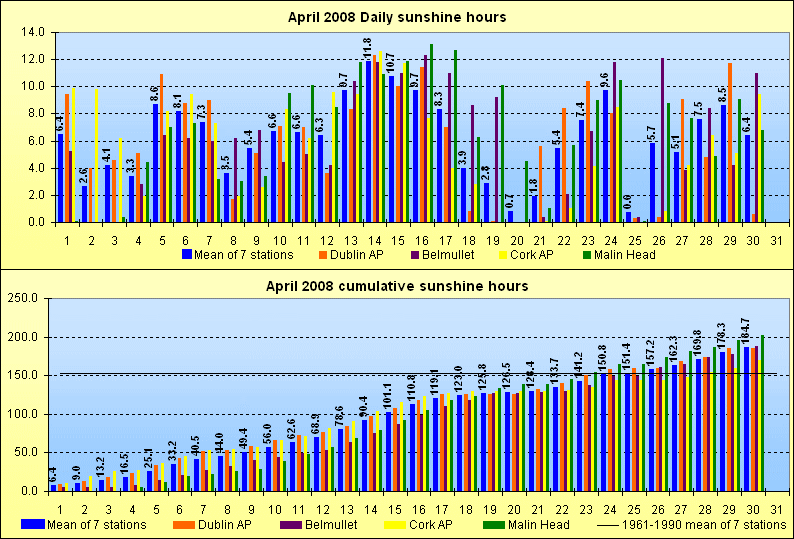Click 'Dublin AP' label in cumulative chart legend
Viewport: 794px width, 539px height.
[x=224, y=525]
